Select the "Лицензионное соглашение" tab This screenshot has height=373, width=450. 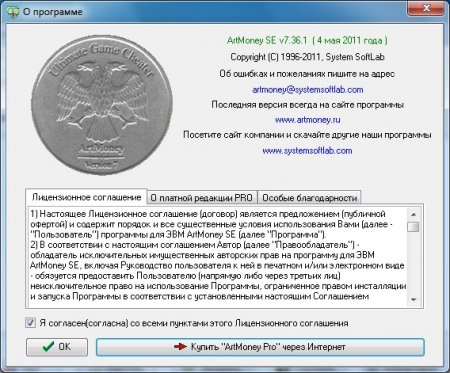(86, 197)
